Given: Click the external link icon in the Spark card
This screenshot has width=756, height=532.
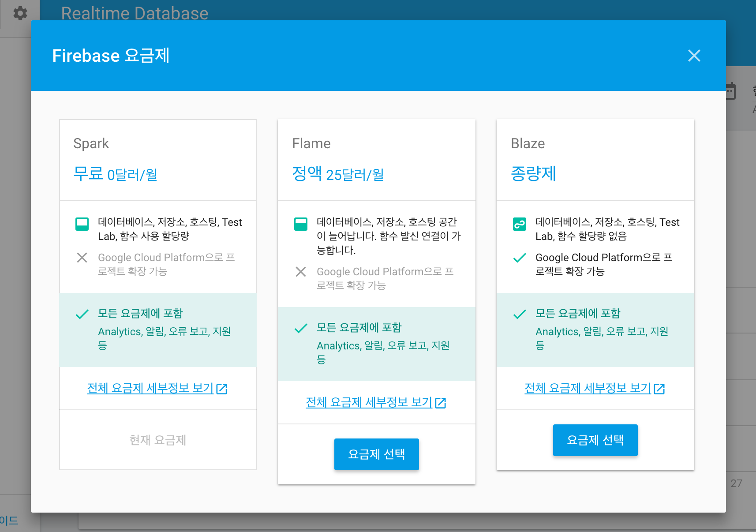Looking at the screenshot, I should click(222, 389).
